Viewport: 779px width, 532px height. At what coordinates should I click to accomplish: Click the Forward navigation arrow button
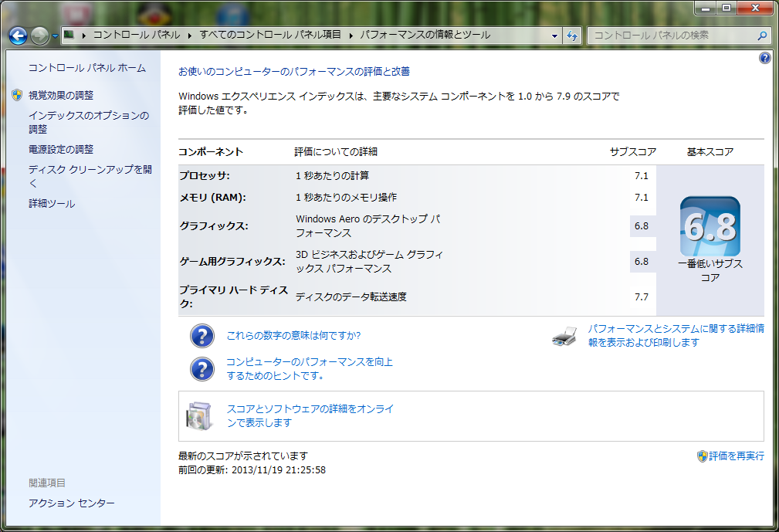39,36
